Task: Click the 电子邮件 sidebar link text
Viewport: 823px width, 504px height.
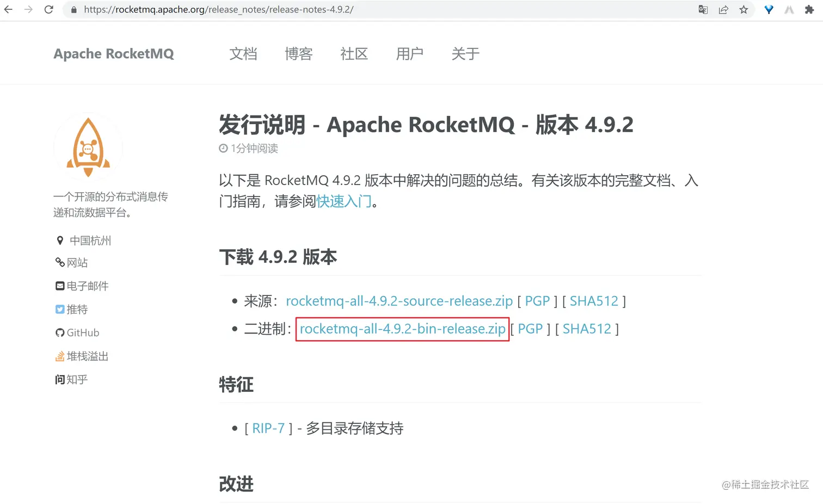Action: pyautogui.click(x=88, y=286)
